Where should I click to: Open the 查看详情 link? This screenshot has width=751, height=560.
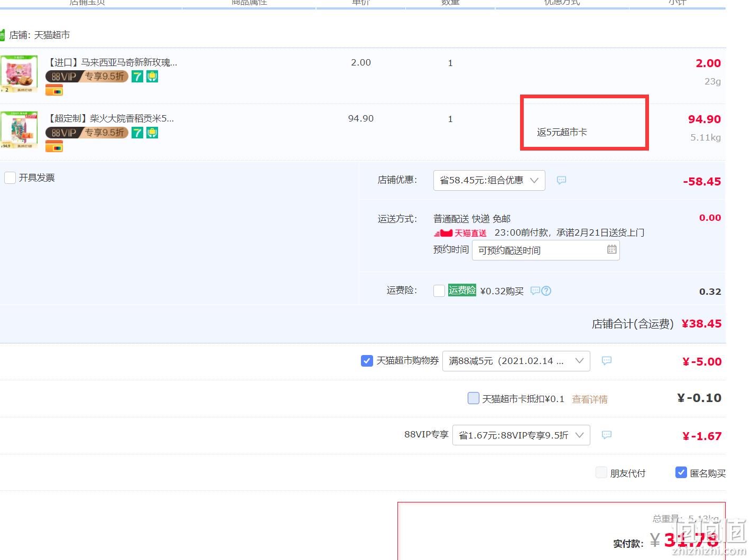point(590,399)
